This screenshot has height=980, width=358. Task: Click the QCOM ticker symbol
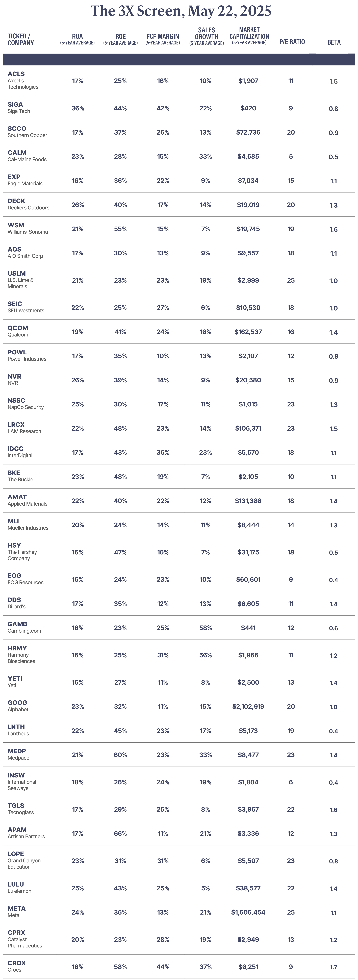tap(18, 328)
